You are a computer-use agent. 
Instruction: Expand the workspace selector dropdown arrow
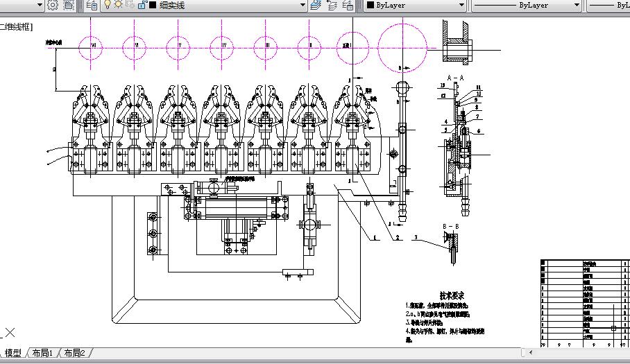click(x=40, y=6)
